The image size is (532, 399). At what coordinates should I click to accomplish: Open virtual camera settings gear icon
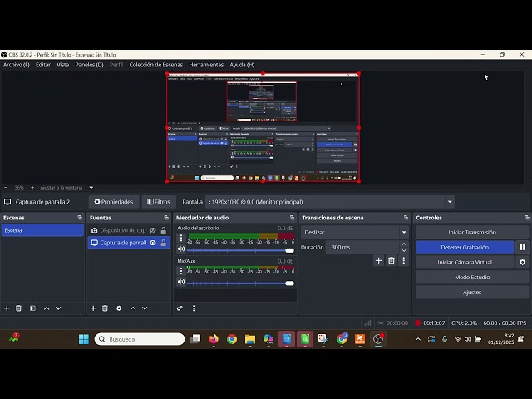(x=523, y=263)
